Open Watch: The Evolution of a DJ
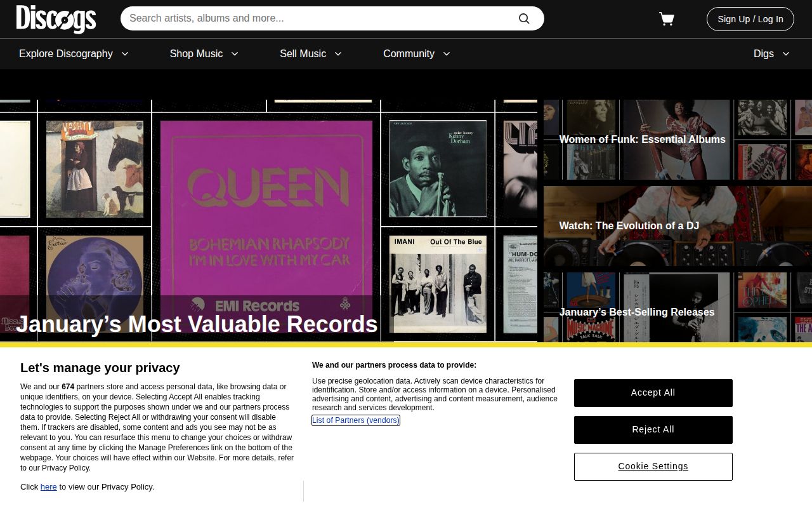 pos(629,225)
